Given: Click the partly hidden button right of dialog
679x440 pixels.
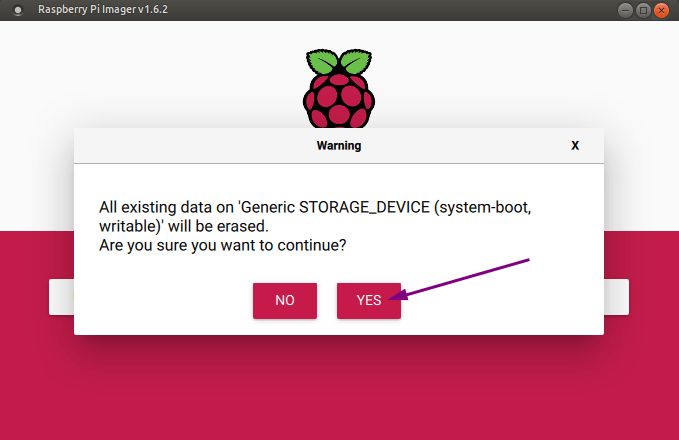Looking at the screenshot, I should (x=616, y=297).
